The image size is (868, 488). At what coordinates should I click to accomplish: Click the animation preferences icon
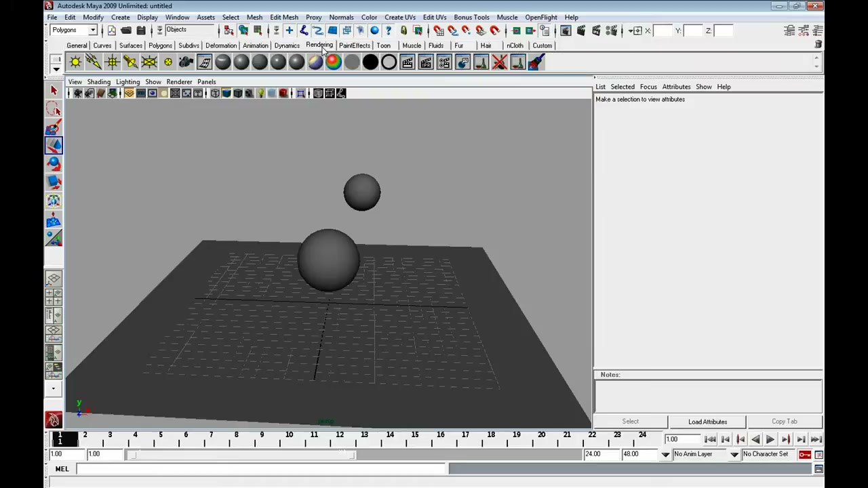[x=818, y=454]
